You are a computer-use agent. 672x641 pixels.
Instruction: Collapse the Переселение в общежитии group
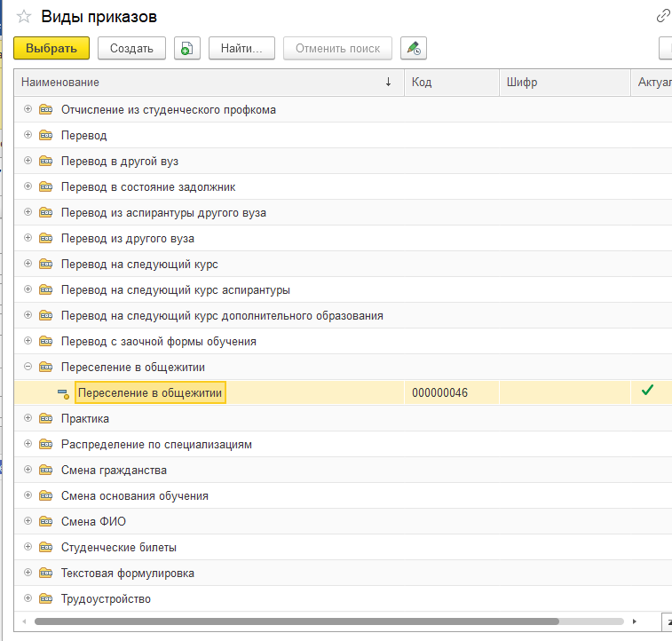tap(28, 367)
